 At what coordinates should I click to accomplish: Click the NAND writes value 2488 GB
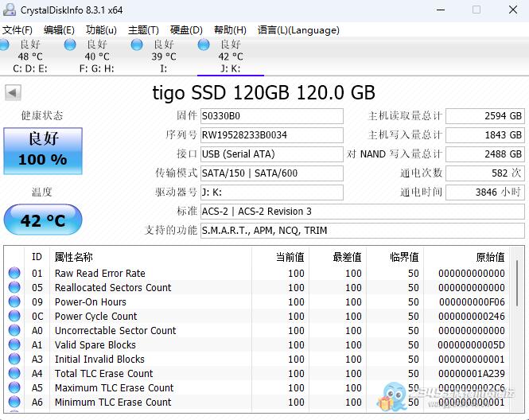(485, 154)
